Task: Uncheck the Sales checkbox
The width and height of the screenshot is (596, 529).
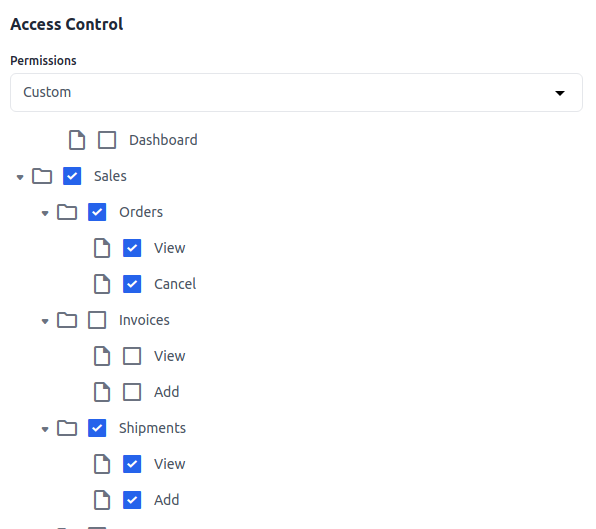Action: (72, 176)
